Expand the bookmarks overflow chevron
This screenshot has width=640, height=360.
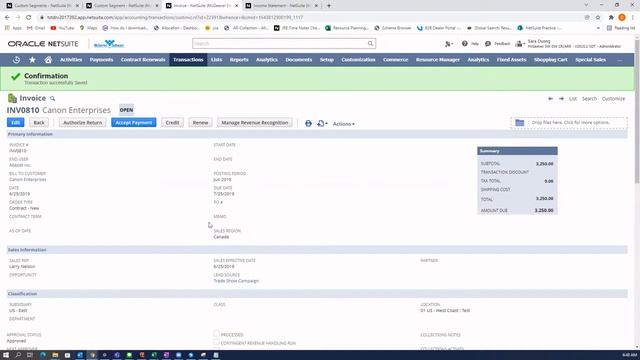click(598, 28)
